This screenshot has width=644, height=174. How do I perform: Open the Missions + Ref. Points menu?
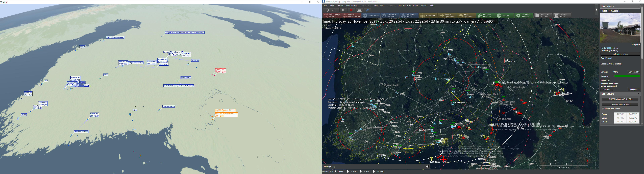click(408, 6)
